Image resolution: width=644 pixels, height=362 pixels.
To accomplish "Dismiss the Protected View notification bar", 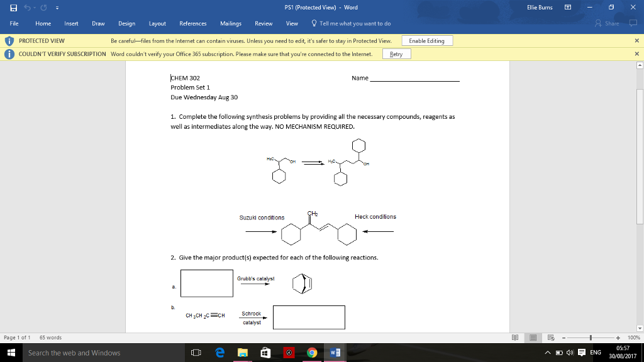I will click(x=637, y=40).
